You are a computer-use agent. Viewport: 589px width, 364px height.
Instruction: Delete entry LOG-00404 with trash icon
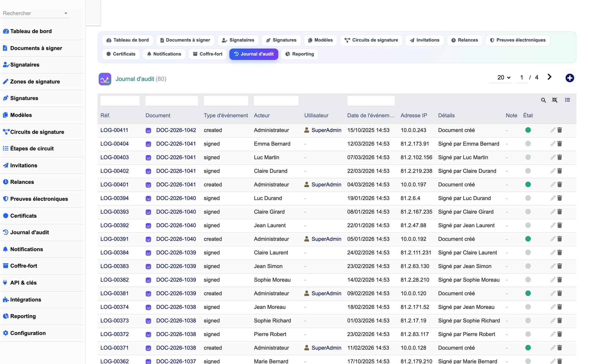click(x=560, y=144)
